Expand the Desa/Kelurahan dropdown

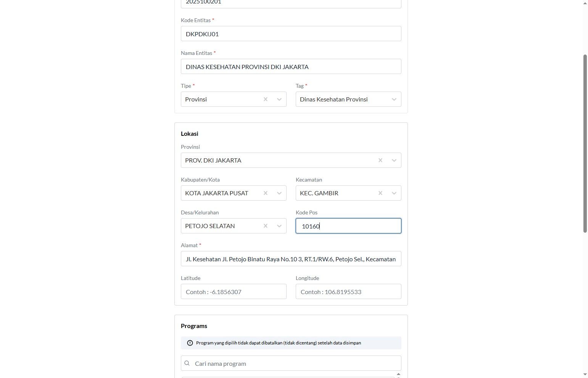click(x=279, y=226)
